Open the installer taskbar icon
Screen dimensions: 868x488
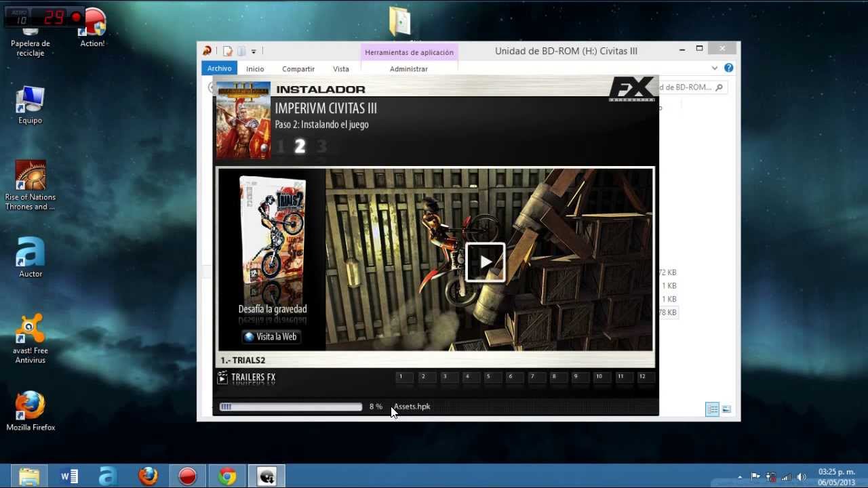(x=267, y=476)
